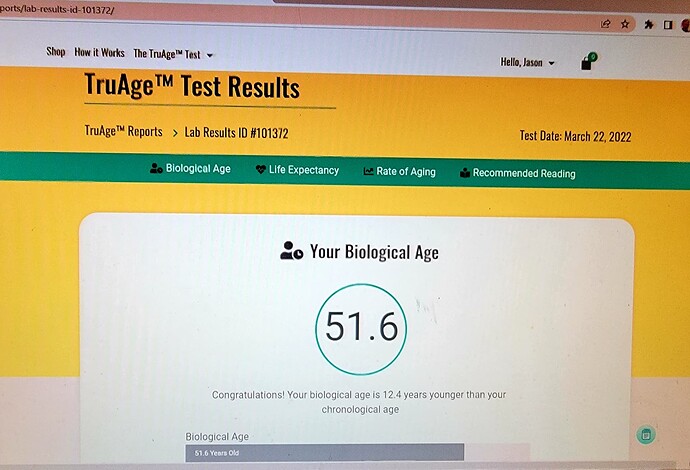Image resolution: width=690 pixels, height=470 pixels.
Task: Click the Biological Age bar label
Action: pos(217,437)
